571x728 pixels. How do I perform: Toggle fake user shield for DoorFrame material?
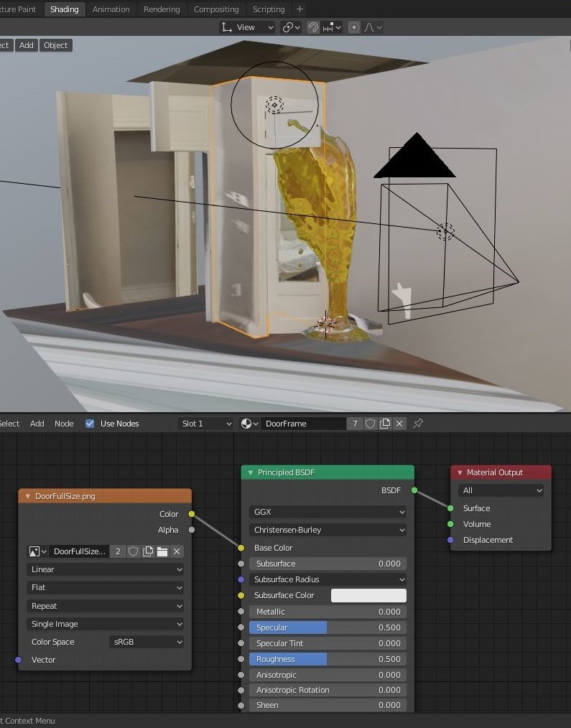[370, 424]
